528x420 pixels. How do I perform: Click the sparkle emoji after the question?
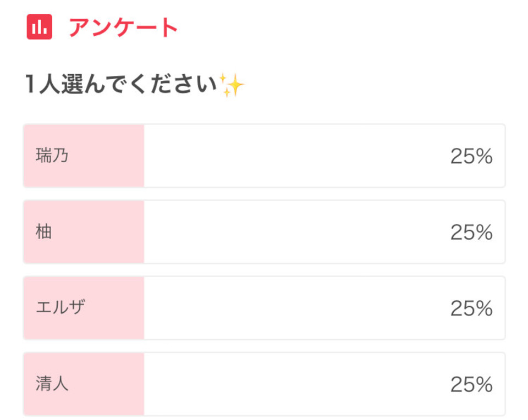tap(232, 85)
